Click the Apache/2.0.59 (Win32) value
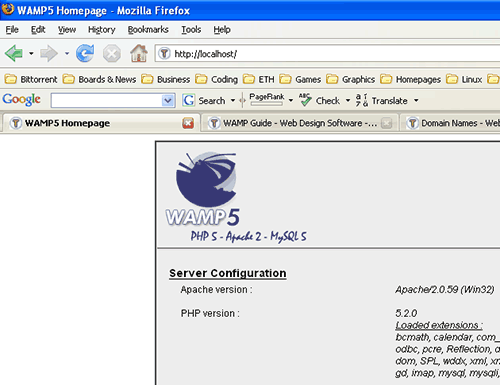Image resolution: width=500 pixels, height=385 pixels. coord(445,289)
